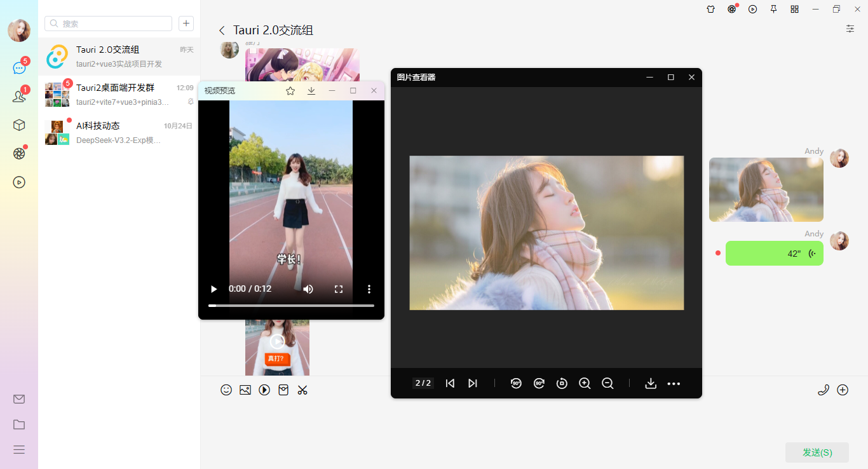Select the send video icon
Screen dimensions: 868x469
point(264,390)
